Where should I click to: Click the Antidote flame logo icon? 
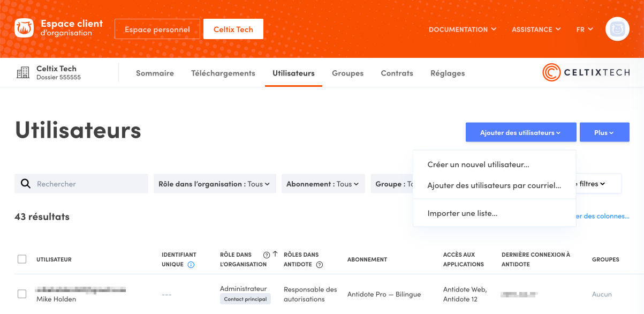tap(24, 29)
